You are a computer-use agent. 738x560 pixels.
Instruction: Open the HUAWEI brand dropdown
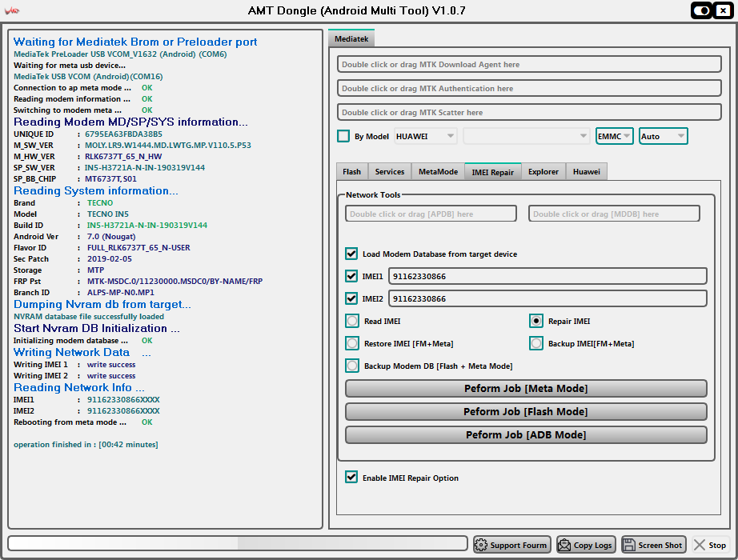coord(426,136)
